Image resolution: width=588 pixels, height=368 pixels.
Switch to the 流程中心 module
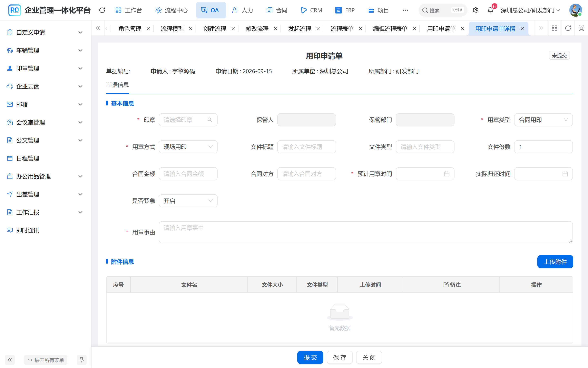pyautogui.click(x=171, y=10)
